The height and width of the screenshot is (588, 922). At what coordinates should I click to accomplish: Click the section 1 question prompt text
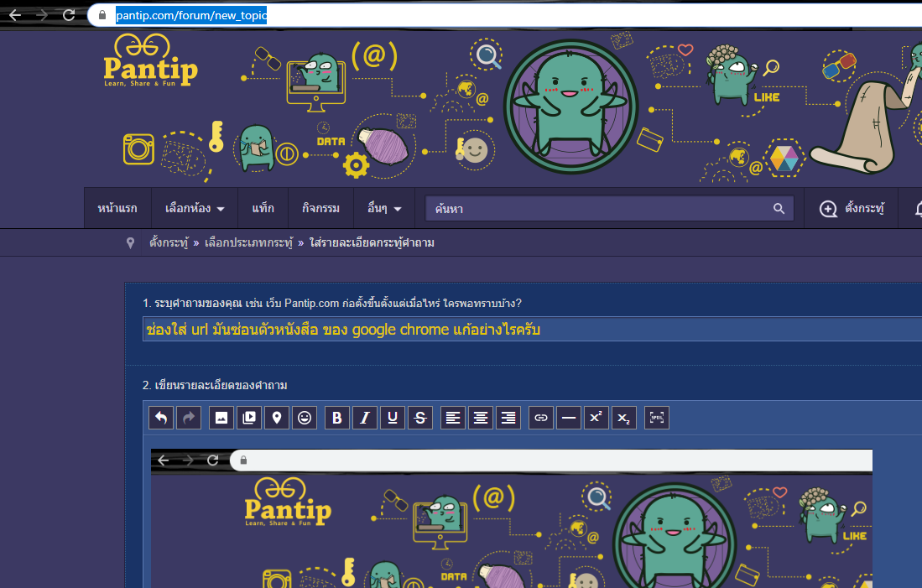332,304
